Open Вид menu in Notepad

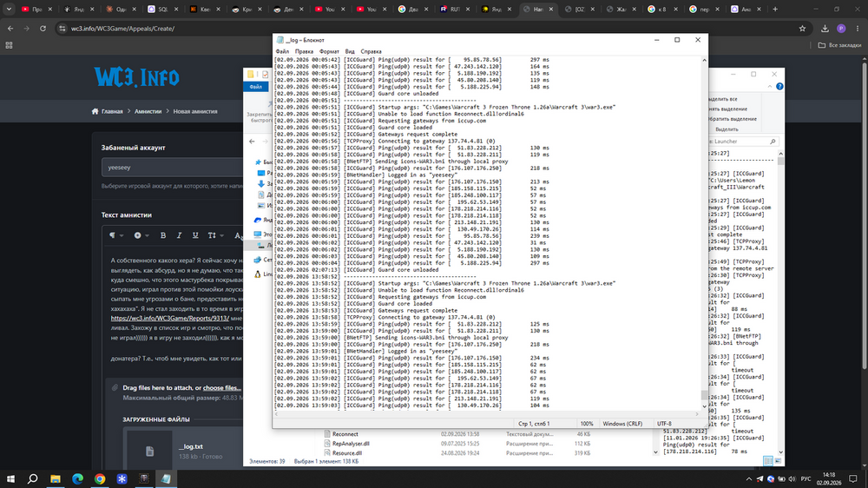[350, 51]
